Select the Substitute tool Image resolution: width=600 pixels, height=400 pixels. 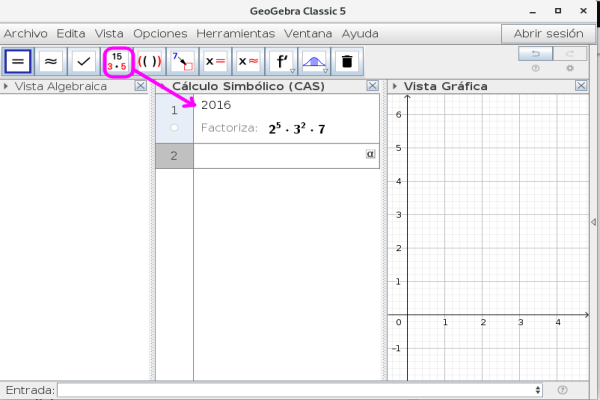[x=183, y=61]
